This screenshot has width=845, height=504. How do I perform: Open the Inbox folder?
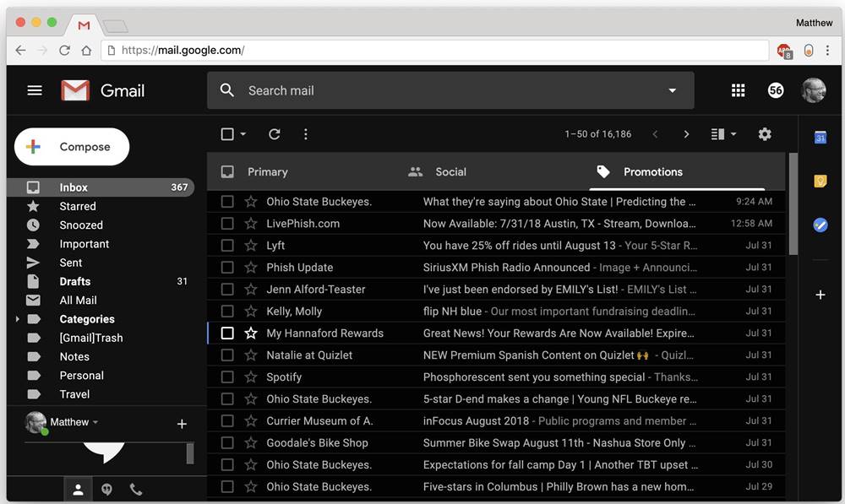[101, 187]
